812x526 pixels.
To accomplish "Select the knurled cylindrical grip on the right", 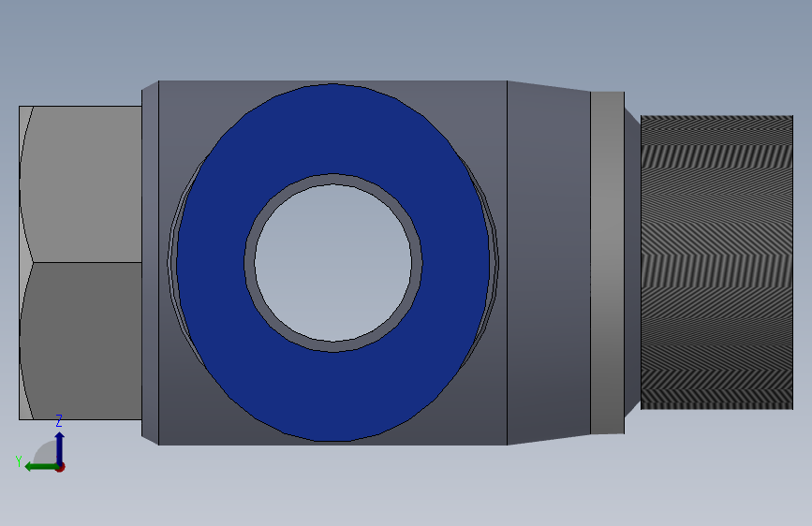I will point(716,262).
